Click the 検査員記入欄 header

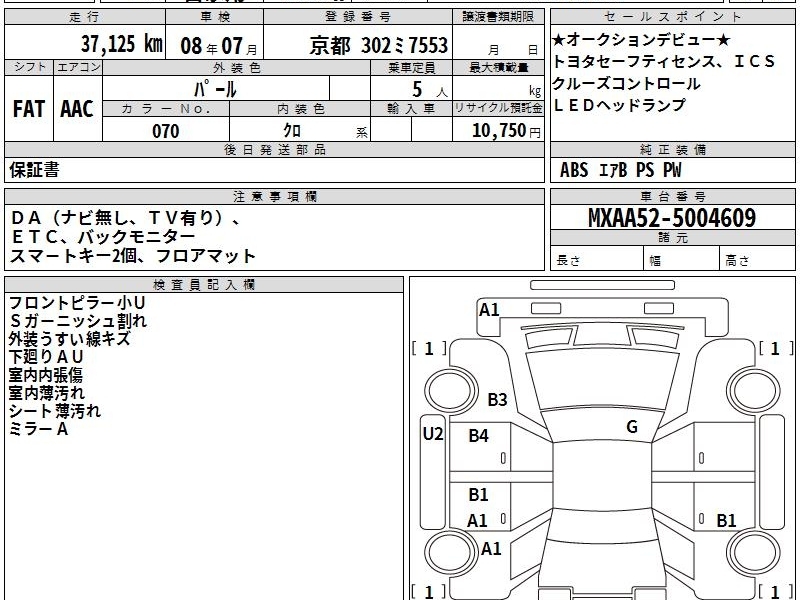click(204, 285)
